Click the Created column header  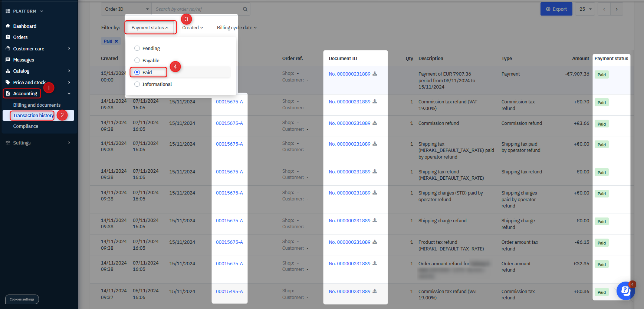click(x=109, y=58)
